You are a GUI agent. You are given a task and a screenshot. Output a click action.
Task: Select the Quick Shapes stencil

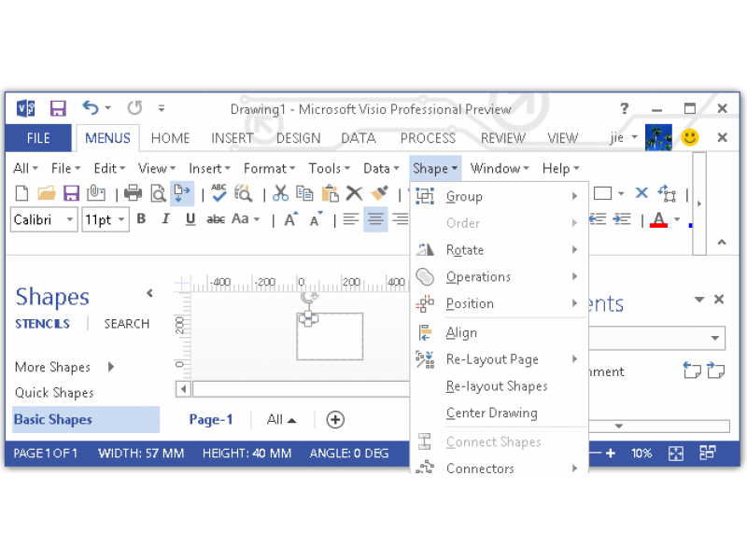tap(54, 392)
